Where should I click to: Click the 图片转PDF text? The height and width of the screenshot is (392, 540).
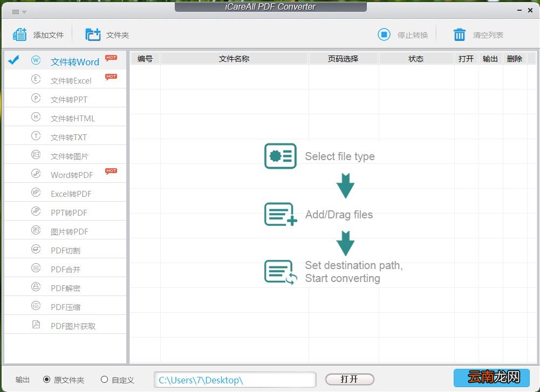pos(70,232)
